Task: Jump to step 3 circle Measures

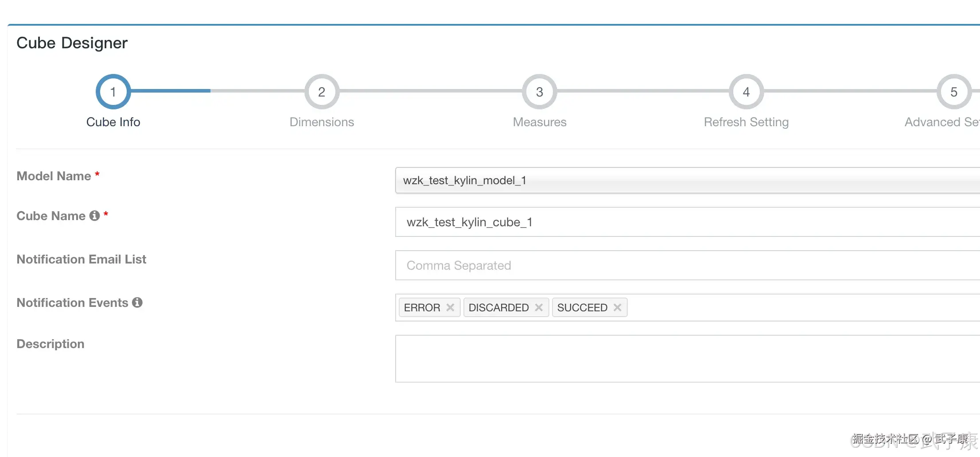Action: point(539,92)
